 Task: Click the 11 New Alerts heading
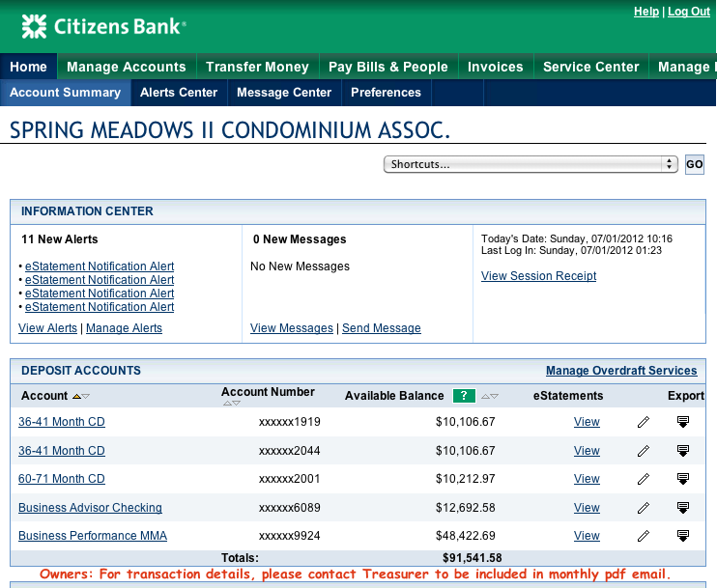(60, 239)
